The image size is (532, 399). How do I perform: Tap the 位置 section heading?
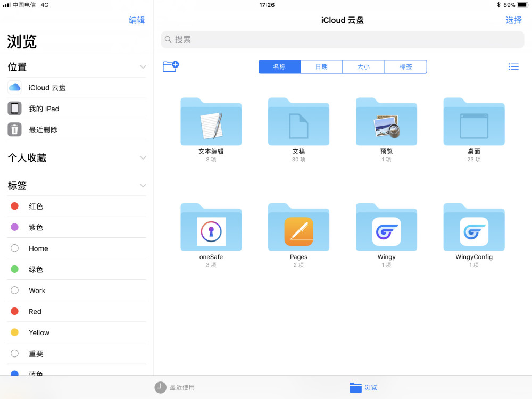[17, 67]
